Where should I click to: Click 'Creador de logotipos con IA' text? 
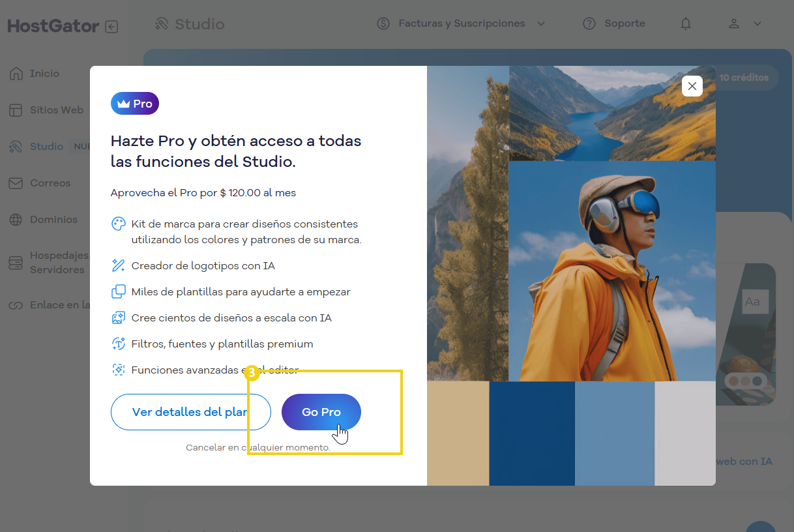[x=203, y=266]
